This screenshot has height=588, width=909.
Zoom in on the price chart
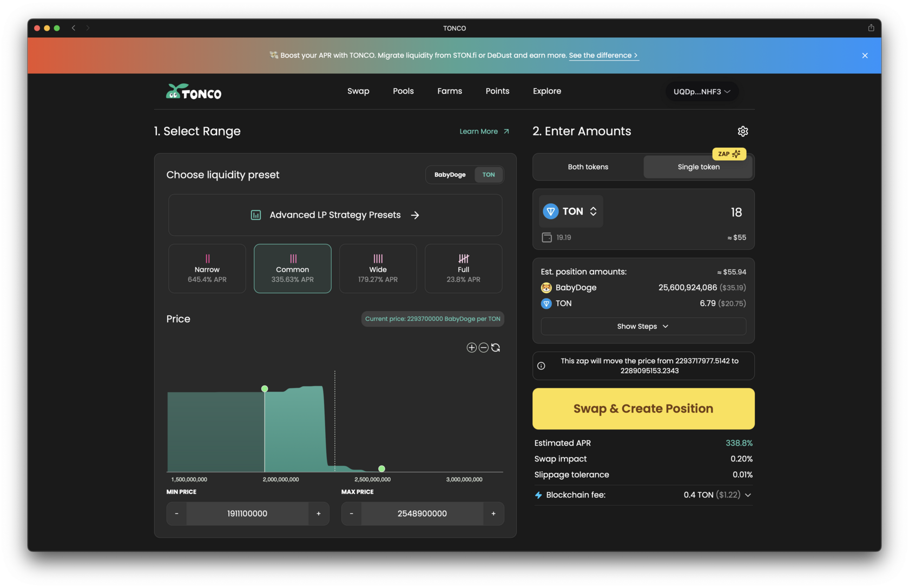point(472,348)
